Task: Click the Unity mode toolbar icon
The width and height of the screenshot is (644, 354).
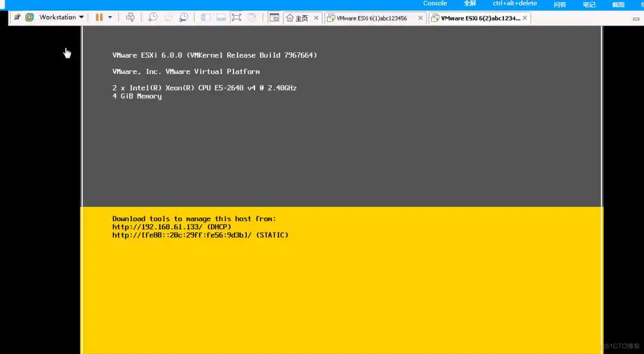Action: pyautogui.click(x=252, y=17)
